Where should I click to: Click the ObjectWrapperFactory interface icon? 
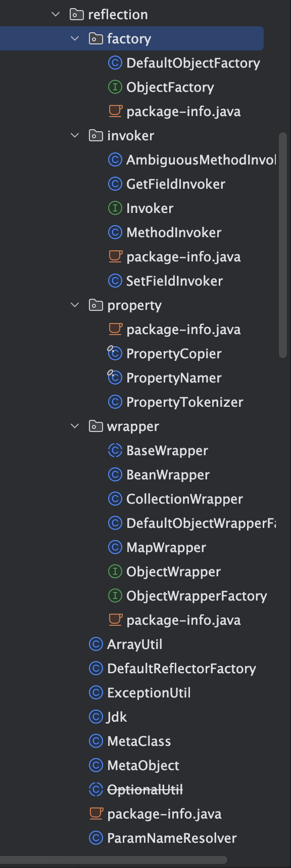pyautogui.click(x=115, y=596)
